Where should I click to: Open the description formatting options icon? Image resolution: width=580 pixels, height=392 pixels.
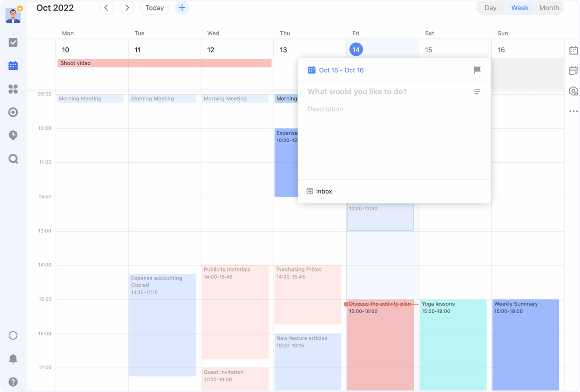pos(477,91)
